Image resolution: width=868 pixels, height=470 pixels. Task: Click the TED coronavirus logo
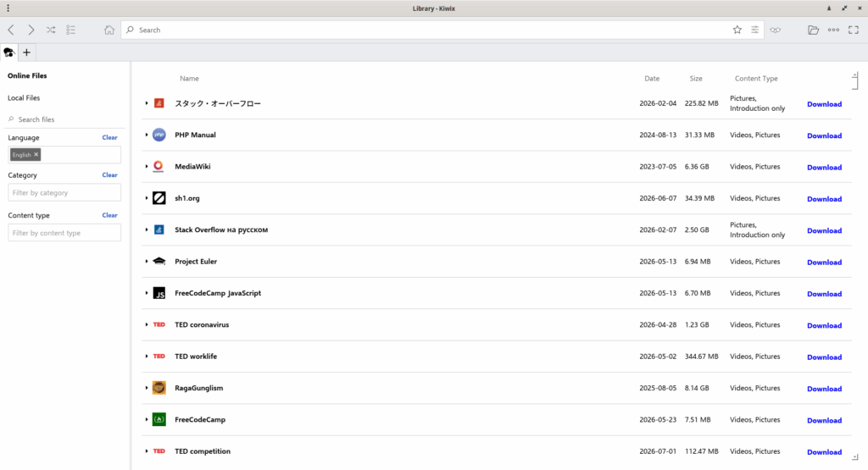click(159, 324)
